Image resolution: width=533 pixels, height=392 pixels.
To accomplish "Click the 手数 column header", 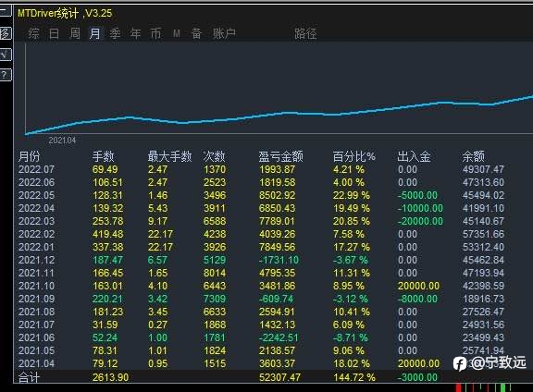I will coord(104,156).
